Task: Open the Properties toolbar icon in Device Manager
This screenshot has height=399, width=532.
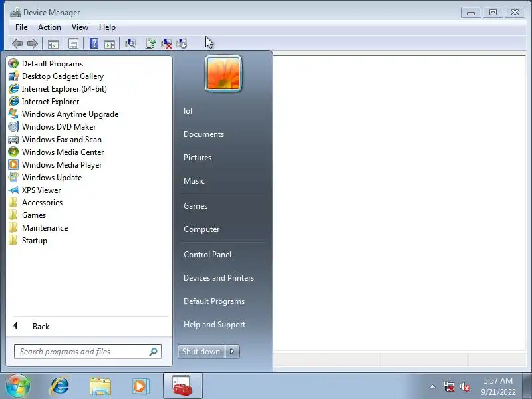Action: [74, 43]
